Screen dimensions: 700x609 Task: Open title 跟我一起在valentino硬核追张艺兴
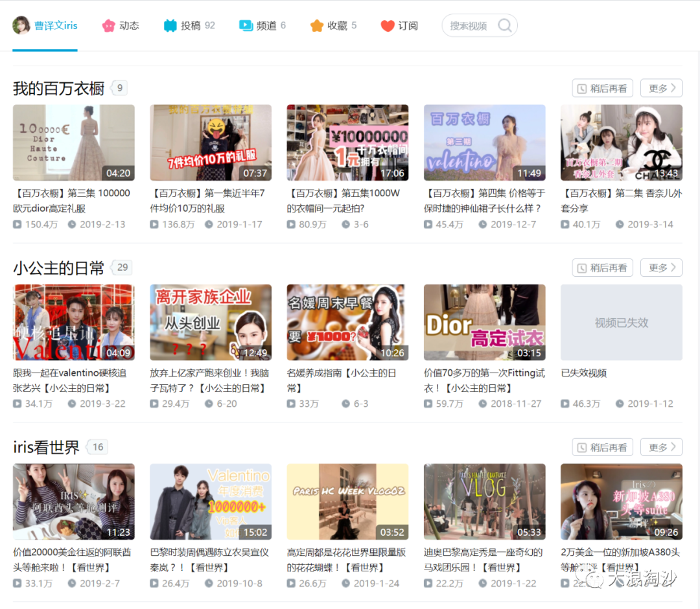[70, 380]
